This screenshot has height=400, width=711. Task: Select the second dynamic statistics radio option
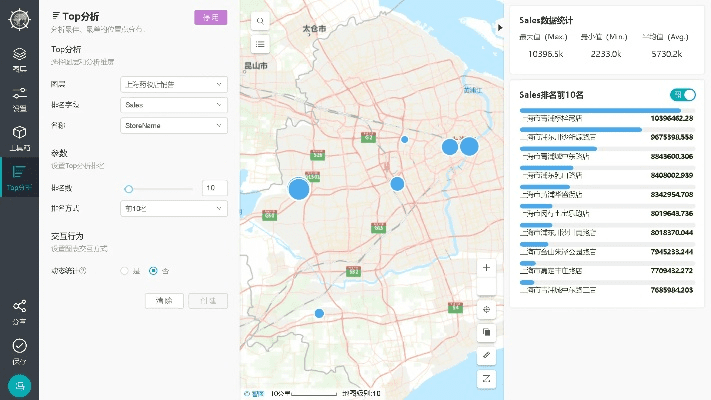153,270
